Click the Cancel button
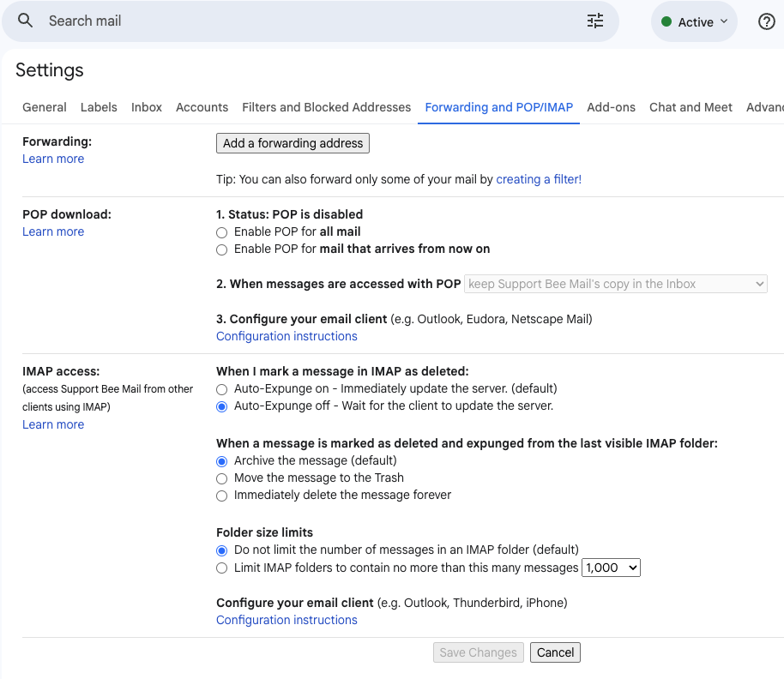Viewport: 784px width, 679px height. [x=555, y=652]
